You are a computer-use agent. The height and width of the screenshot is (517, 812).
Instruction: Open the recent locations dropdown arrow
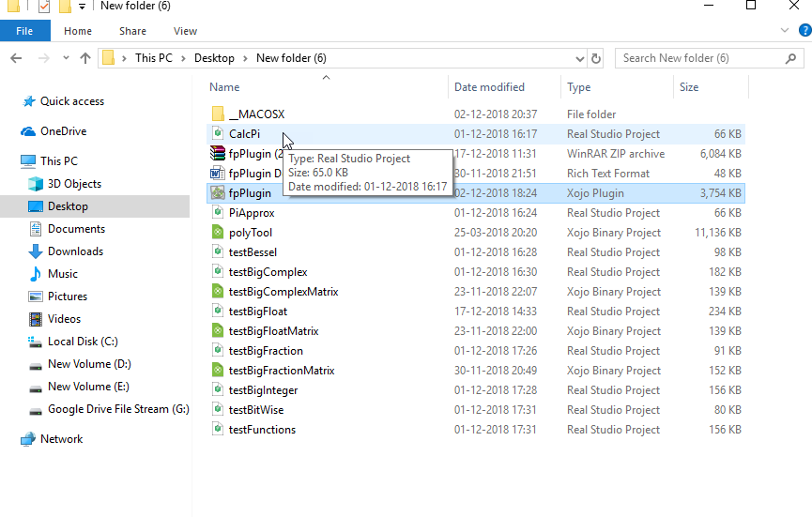[x=66, y=58]
